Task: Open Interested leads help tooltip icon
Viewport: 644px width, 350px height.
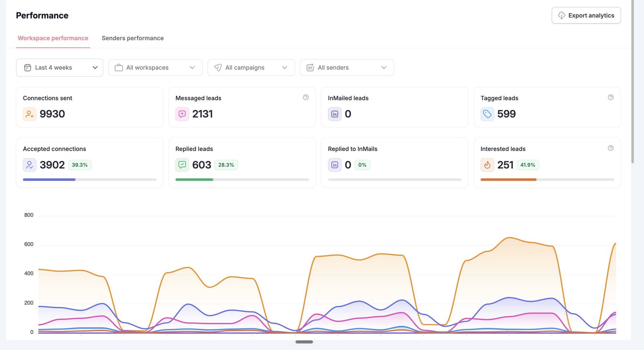Action: coord(611,148)
